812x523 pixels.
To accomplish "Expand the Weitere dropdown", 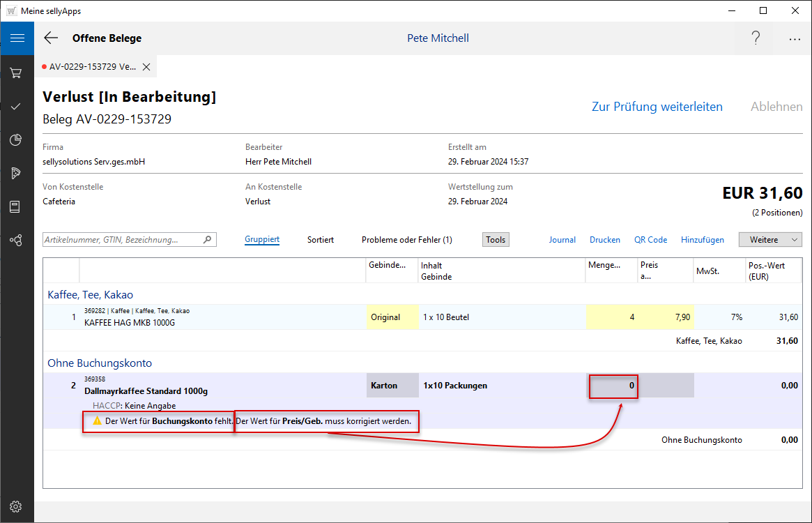I will (770, 240).
